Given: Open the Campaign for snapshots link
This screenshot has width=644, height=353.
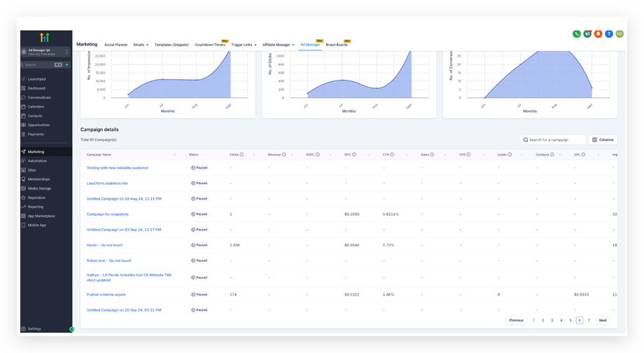Looking at the screenshot, I should 107,214.
